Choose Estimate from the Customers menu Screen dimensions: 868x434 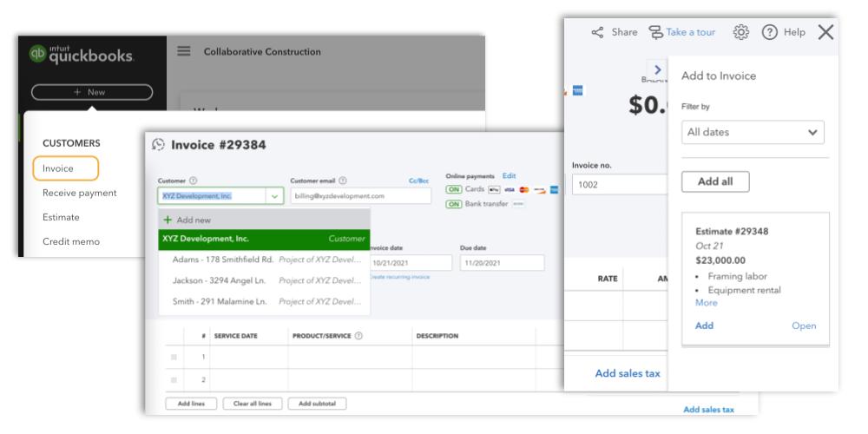coord(61,217)
